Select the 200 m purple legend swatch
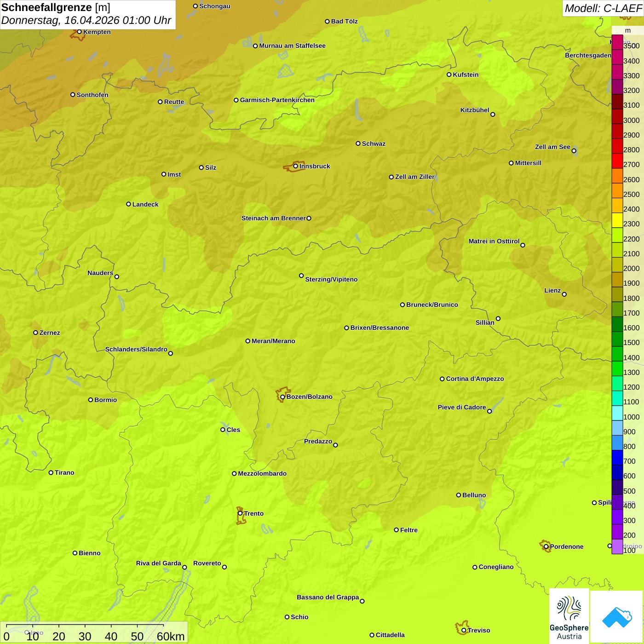Viewport: 644px width, 644px height. point(617,532)
